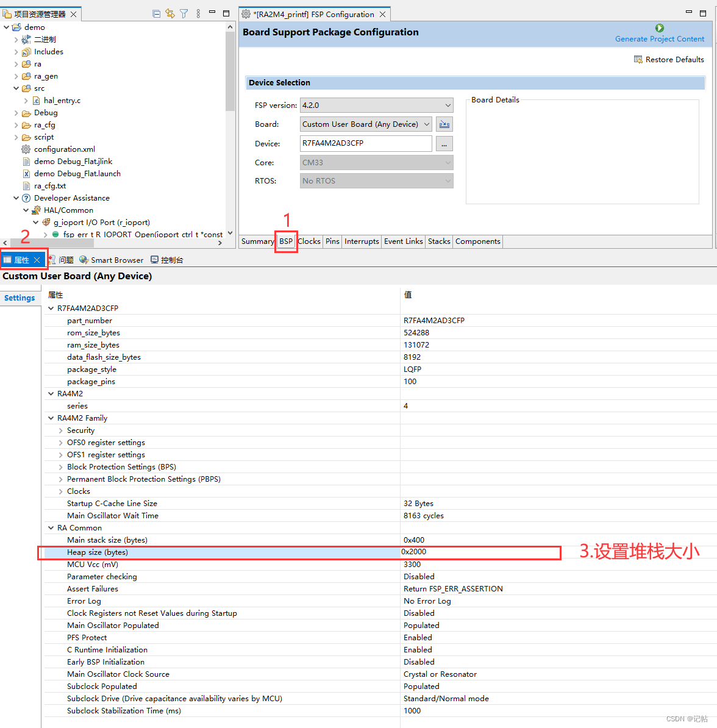Image resolution: width=717 pixels, height=728 pixels.
Task: Collapse R7FA4M2AD3CFP property group
Action: pyautogui.click(x=51, y=309)
